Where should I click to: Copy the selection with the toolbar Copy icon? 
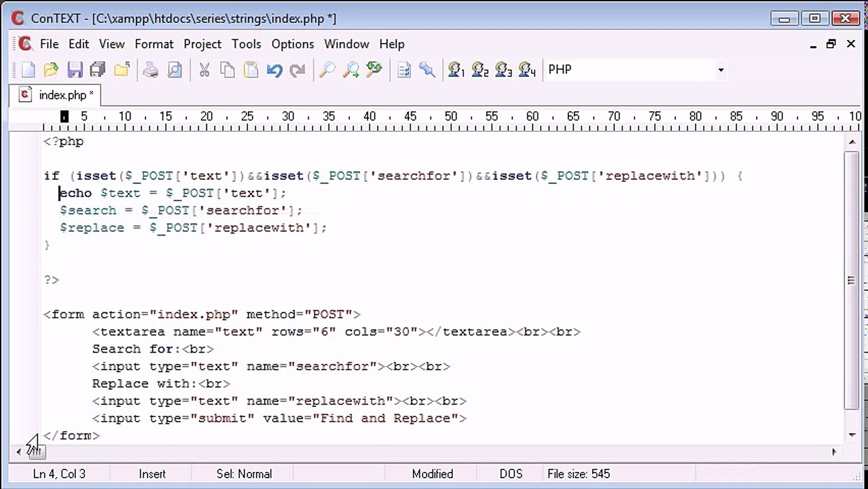coord(228,69)
